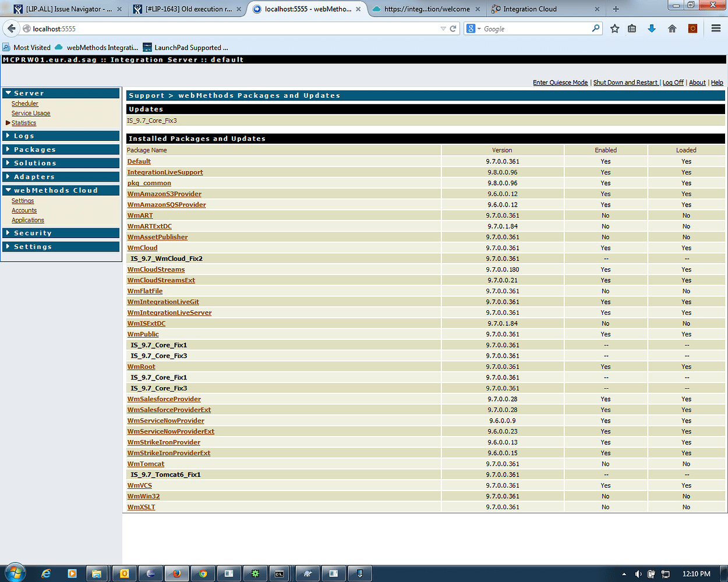Click the volume icon in system tray

(638, 574)
